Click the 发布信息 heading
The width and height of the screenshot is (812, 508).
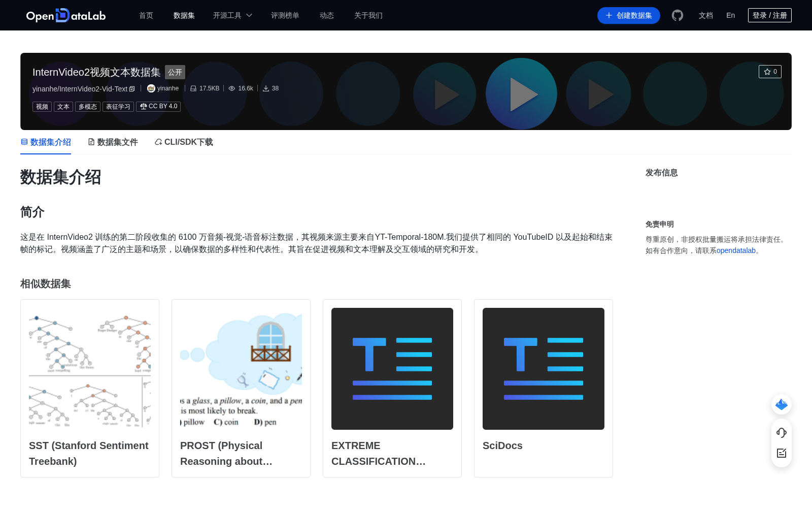(x=661, y=173)
